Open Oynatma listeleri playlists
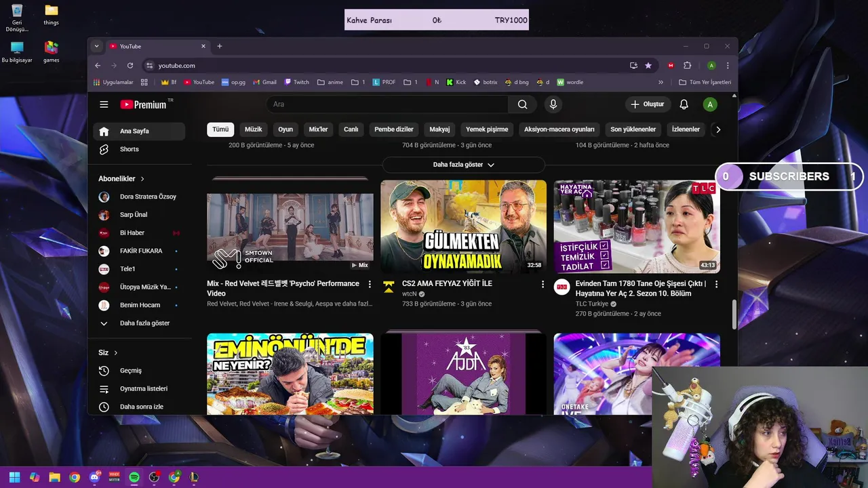 139,389
